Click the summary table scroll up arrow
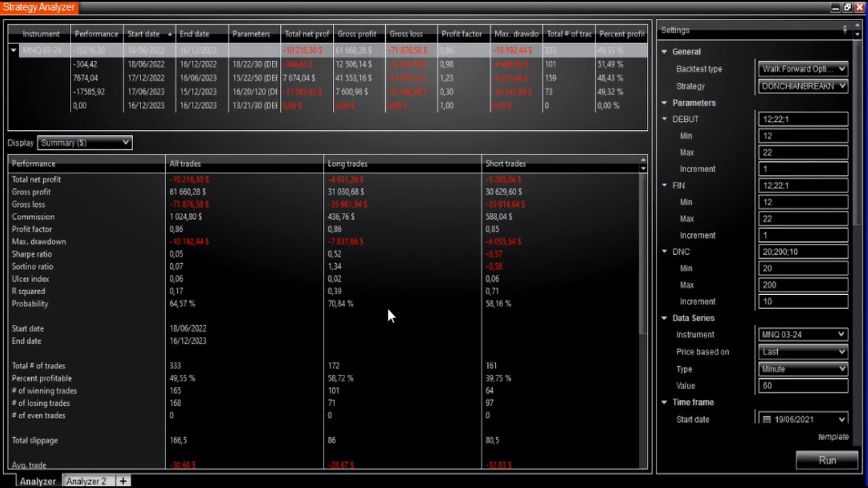 click(643, 161)
